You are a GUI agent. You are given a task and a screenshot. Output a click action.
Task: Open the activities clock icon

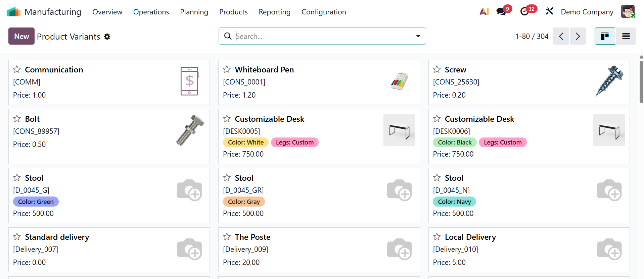[524, 12]
